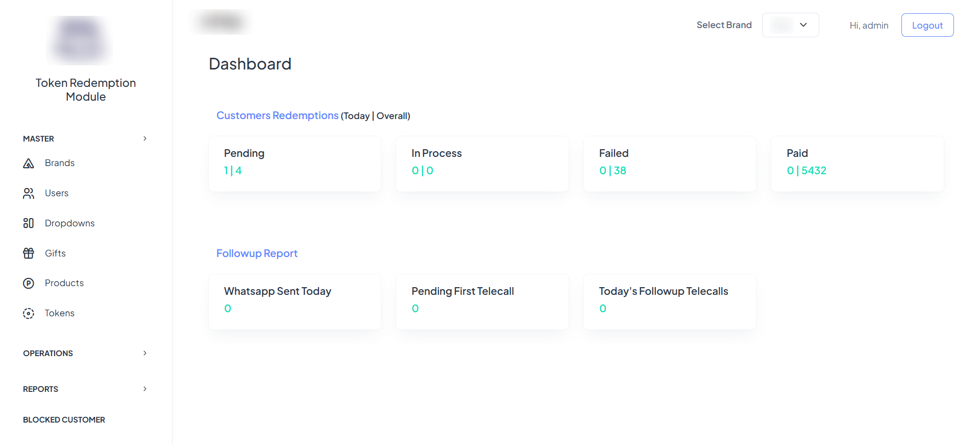The image size is (980, 444).
Task: Click the Gifts box icon
Action: click(29, 253)
